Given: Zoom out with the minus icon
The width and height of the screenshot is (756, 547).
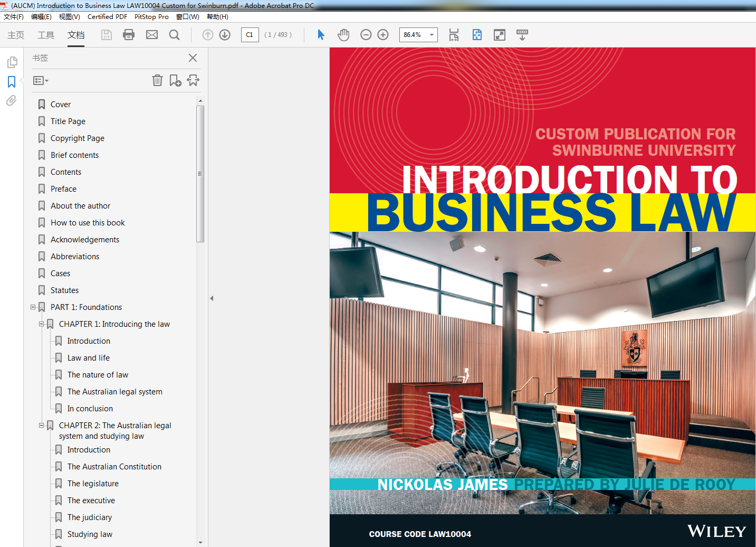Looking at the screenshot, I should point(366,35).
